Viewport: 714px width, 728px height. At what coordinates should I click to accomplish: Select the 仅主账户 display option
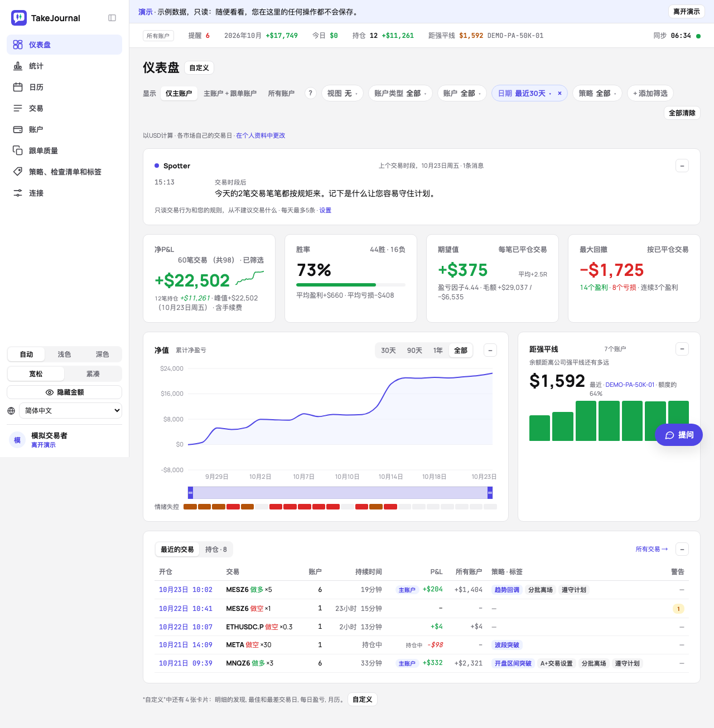coord(178,93)
